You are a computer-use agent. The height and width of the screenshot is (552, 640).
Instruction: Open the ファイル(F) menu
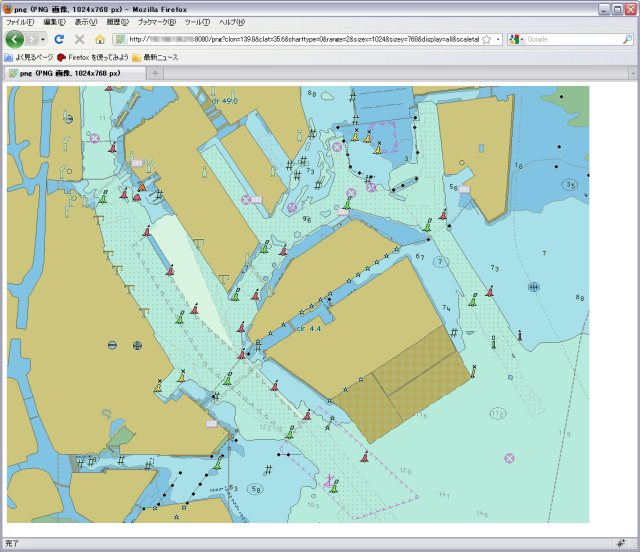tap(20, 21)
